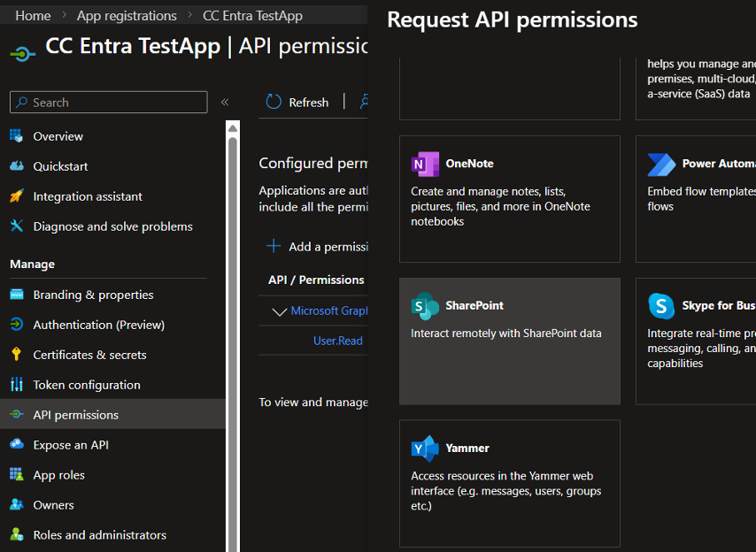
Task: Collapse the sidebar with double chevron
Action: 225,103
